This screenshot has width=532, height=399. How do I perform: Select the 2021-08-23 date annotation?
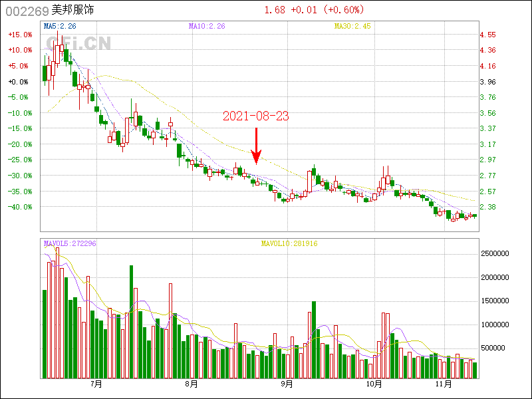click(x=255, y=116)
